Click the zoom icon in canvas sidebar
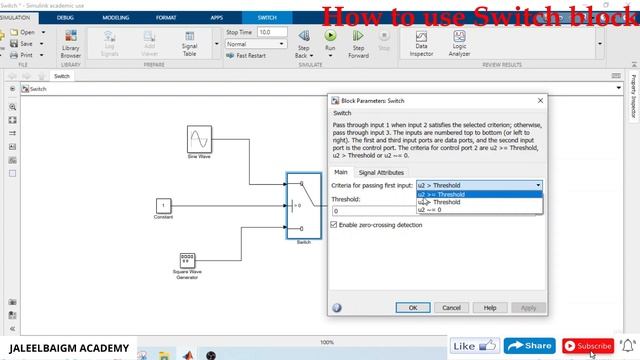640x360 pixels. 13,107
